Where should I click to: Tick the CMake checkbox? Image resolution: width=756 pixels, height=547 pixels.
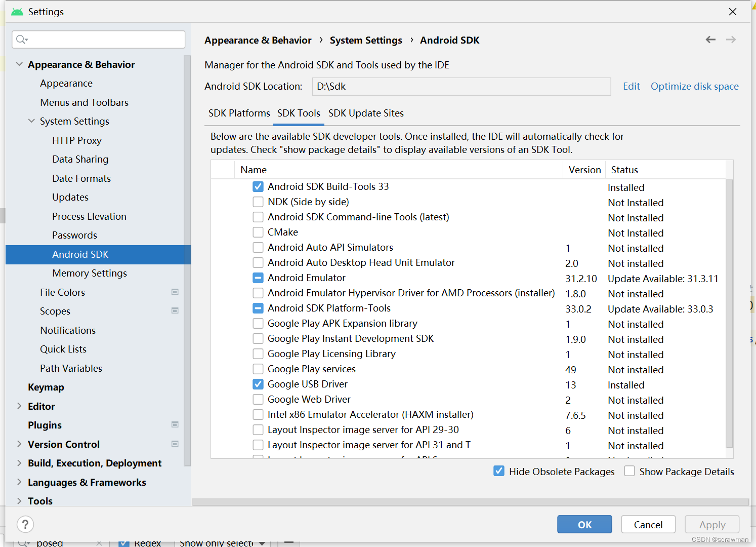(x=258, y=232)
